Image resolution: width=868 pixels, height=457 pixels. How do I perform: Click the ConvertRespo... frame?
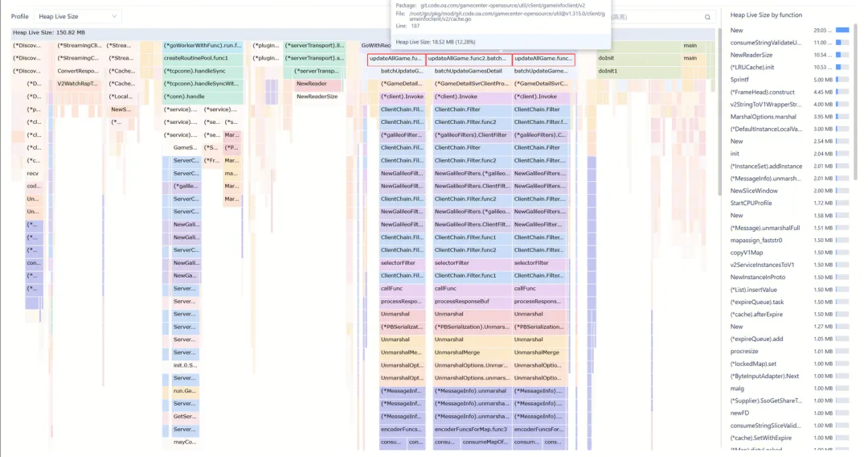[78, 71]
